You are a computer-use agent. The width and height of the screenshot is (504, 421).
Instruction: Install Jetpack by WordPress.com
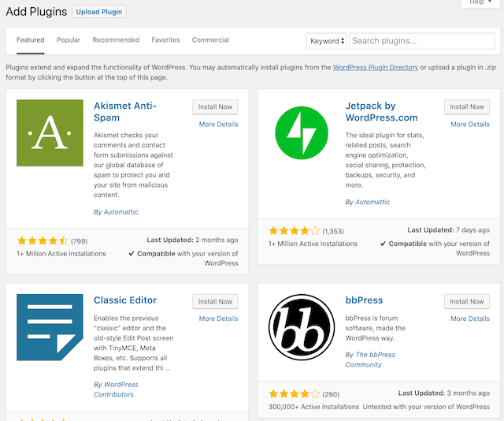pos(467,107)
